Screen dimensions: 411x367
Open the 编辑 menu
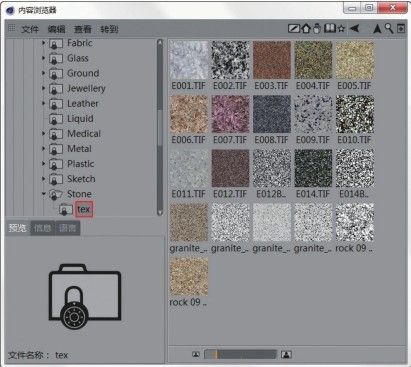click(56, 29)
